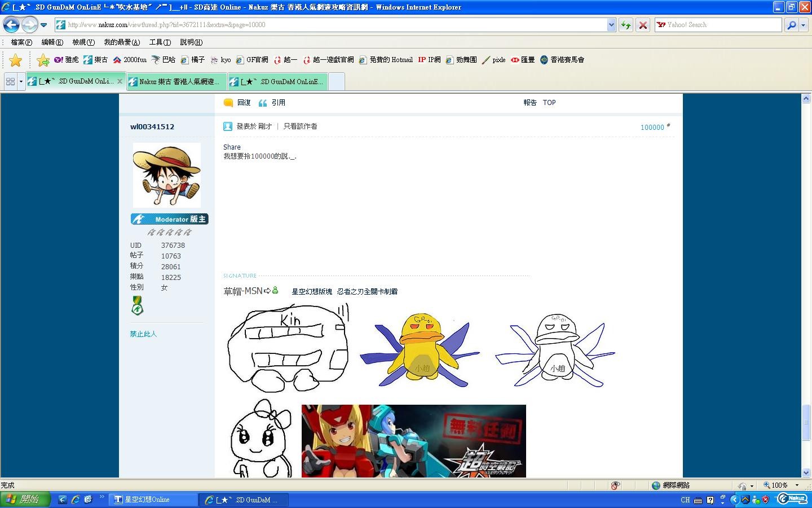The image size is (812, 508).
Task: Open the 2000fun bookmark
Action: point(130,60)
